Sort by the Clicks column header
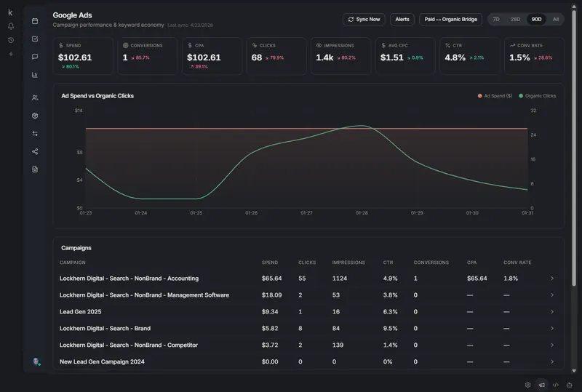582x392 pixels. (307, 263)
